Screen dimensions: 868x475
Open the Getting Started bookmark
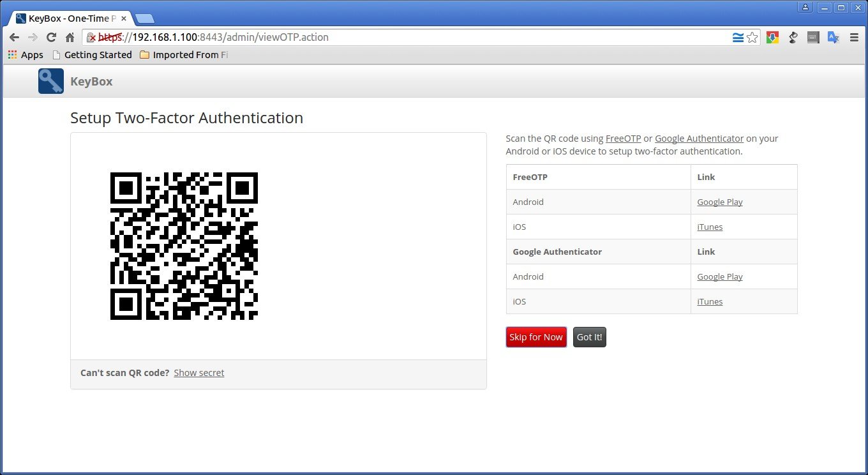pyautogui.click(x=93, y=55)
